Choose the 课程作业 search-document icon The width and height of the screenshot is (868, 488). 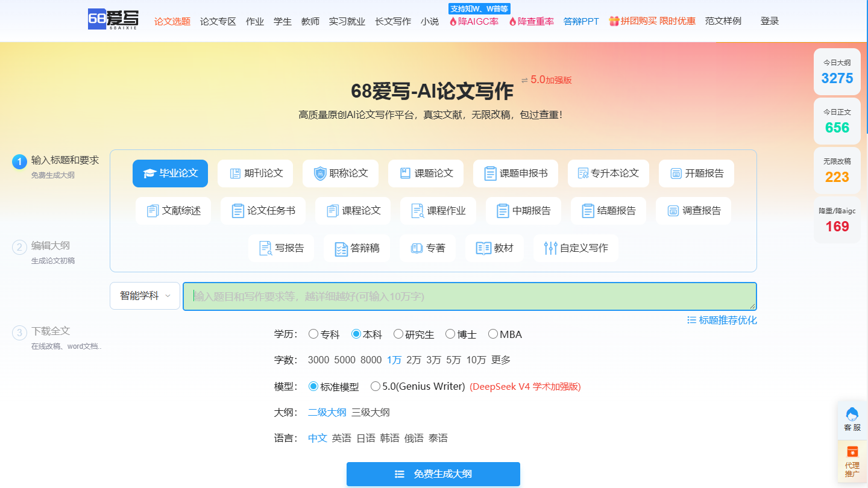418,211
